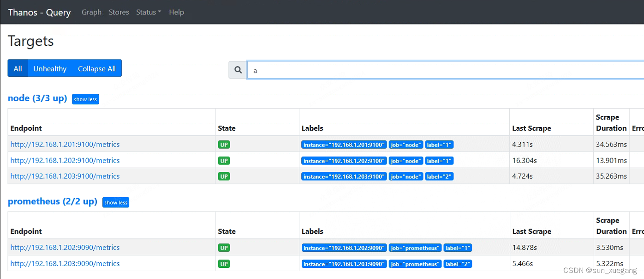644x279 pixels.
Task: Click the label="1" badge for 192.168.1.202:9100
Action: pos(439,160)
